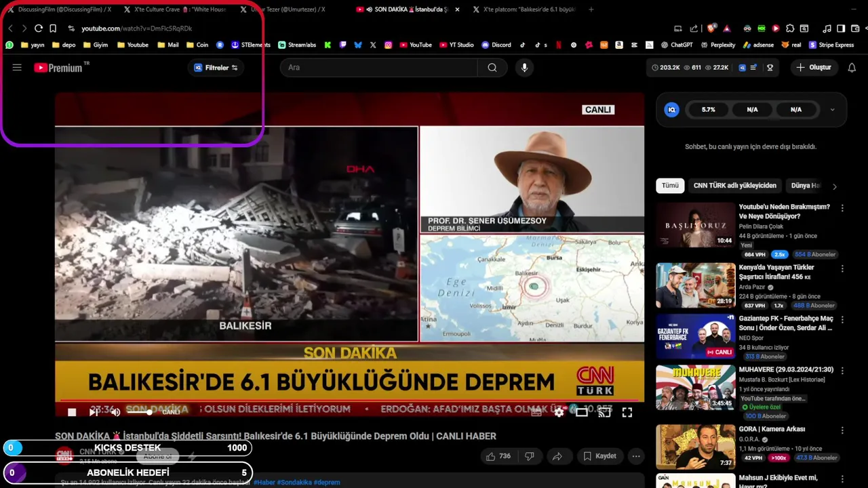Viewport: 868px width, 488px height.
Task: Bookmark this page with the bookmark icon
Action: coord(53,28)
